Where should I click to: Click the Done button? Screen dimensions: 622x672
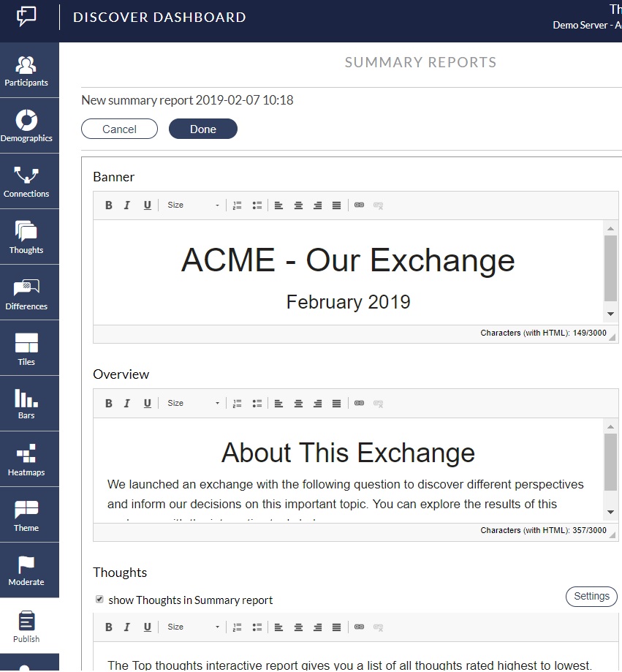coord(203,129)
